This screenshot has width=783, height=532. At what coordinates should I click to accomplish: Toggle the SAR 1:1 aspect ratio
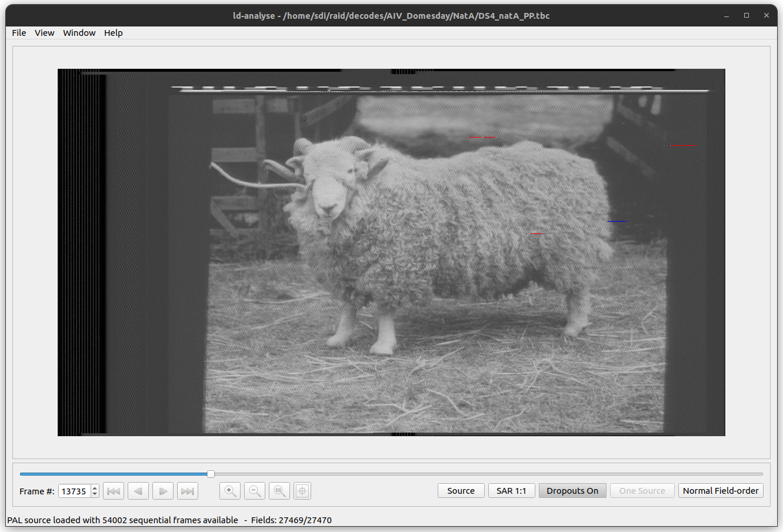point(511,491)
